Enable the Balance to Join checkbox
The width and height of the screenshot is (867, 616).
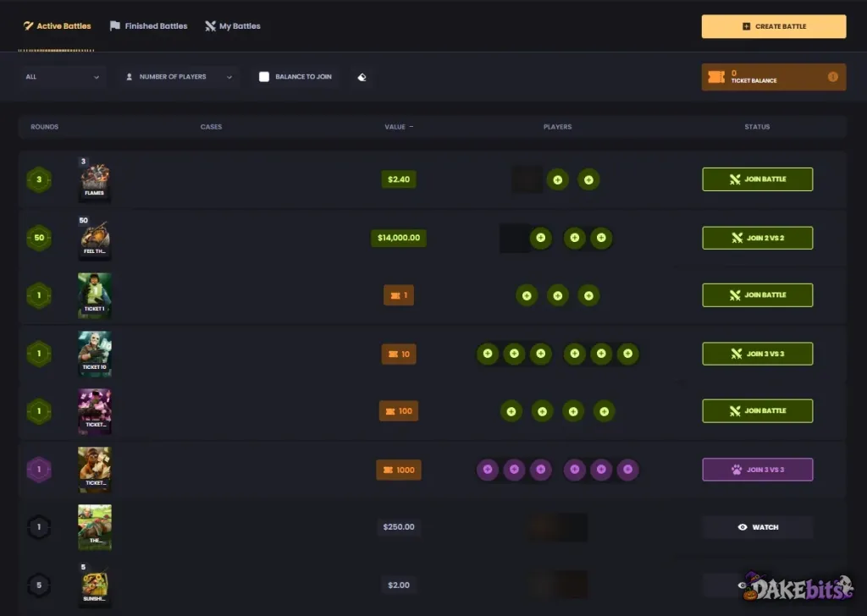(x=264, y=77)
